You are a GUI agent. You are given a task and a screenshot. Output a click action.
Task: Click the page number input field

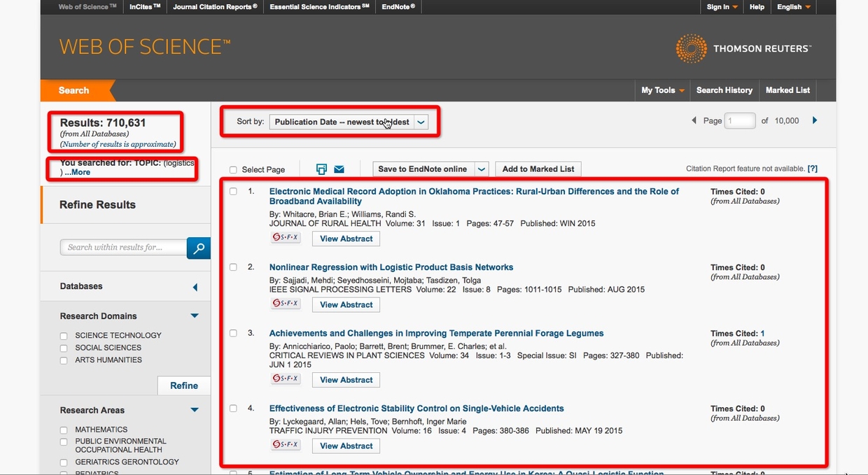coord(740,120)
